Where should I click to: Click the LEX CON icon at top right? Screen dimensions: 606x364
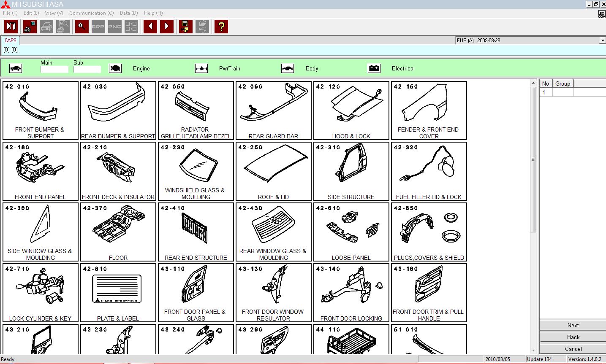[601, 14]
